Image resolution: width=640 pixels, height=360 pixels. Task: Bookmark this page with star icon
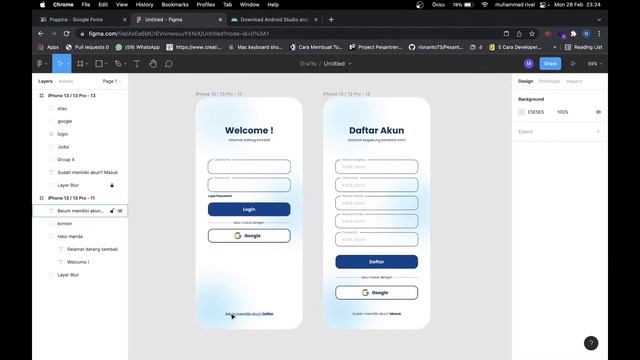(532, 33)
